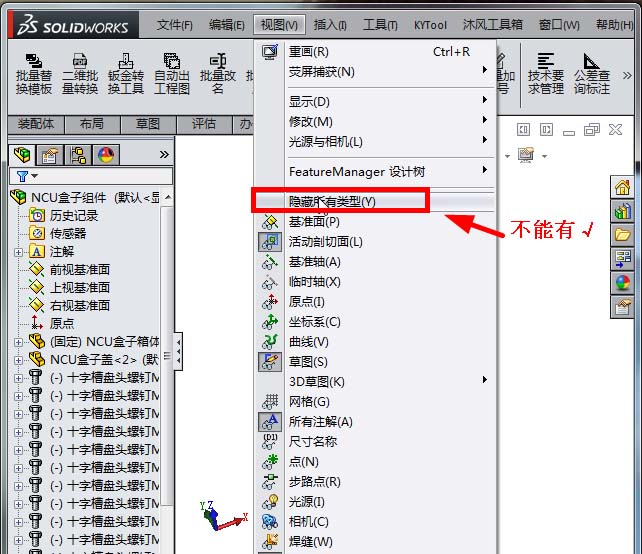Open FeatureManager 设计树 submenu

coord(373,172)
